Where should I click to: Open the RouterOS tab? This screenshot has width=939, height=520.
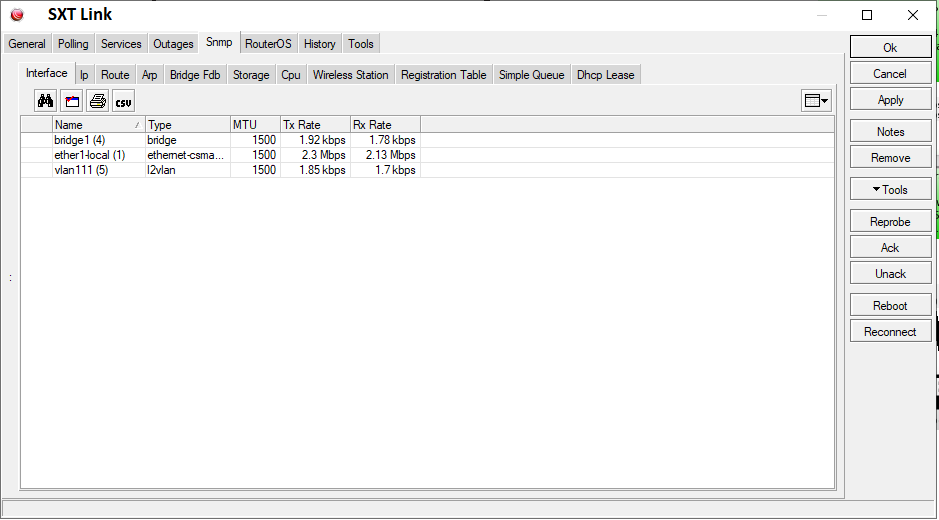(268, 44)
